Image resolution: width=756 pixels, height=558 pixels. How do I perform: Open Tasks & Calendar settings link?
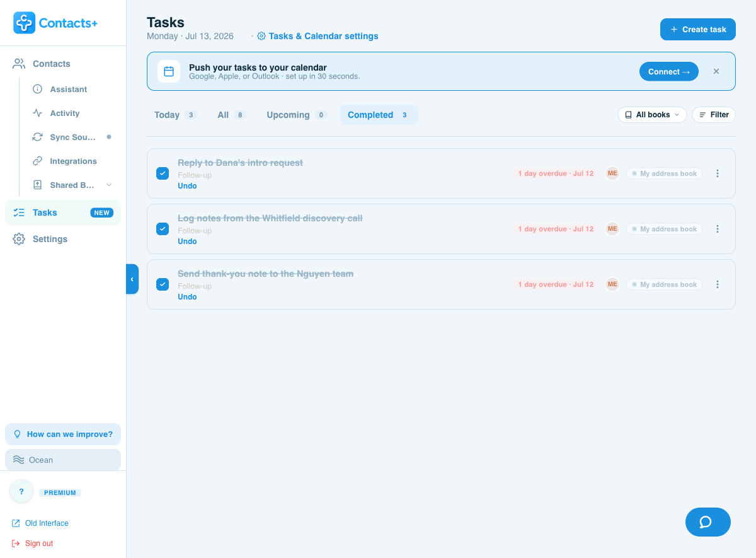click(318, 36)
